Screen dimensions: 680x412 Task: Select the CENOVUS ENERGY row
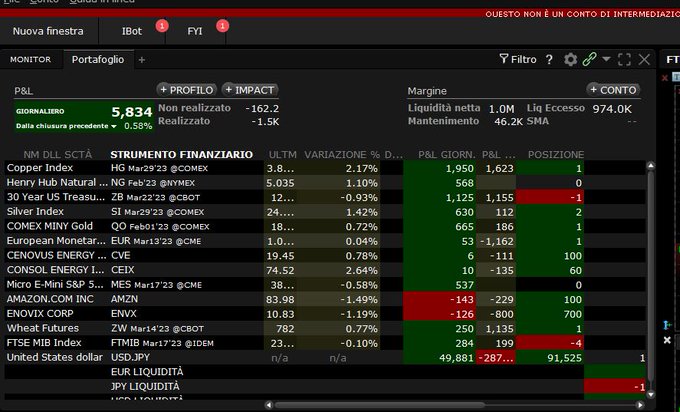tap(325, 255)
